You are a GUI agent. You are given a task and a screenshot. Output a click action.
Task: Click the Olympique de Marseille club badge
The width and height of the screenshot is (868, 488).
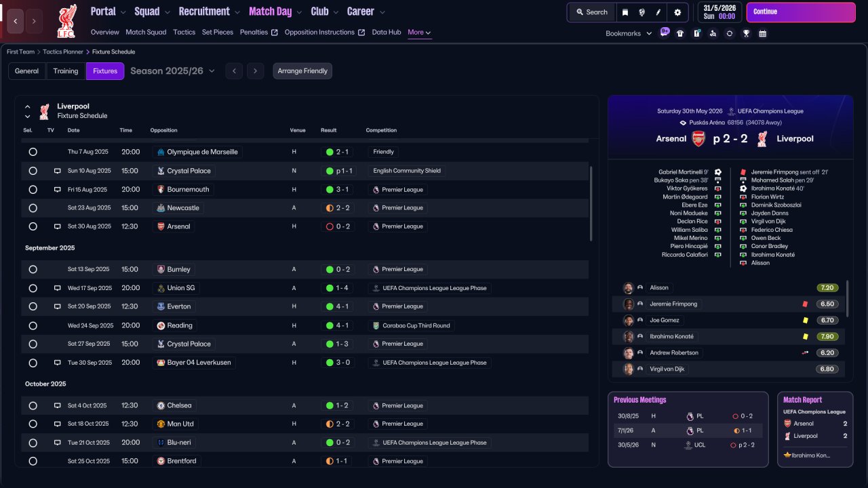161,152
